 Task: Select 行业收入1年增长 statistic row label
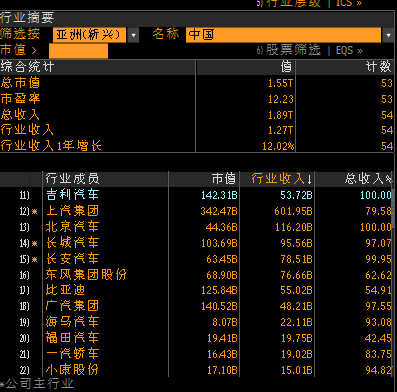click(51, 146)
